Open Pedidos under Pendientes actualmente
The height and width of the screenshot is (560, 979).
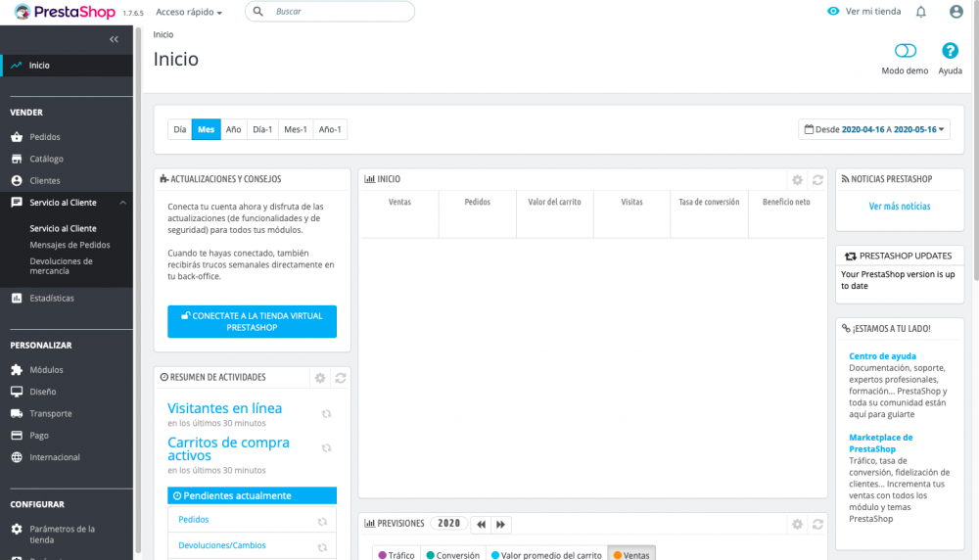pos(194,520)
